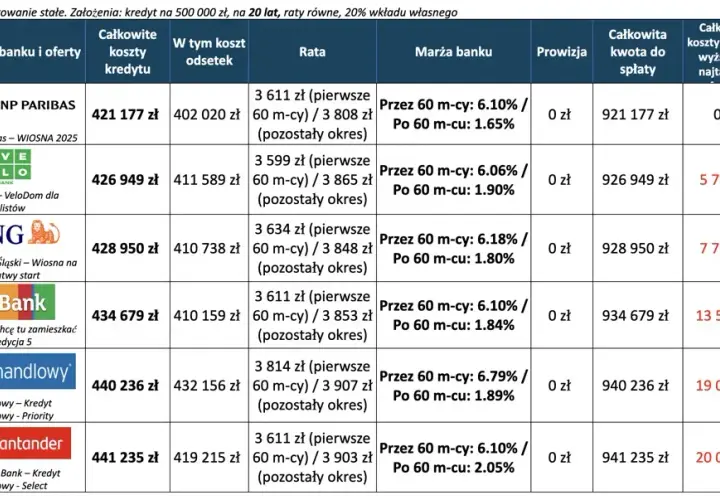Click the "W tym koszt odsetek" column header
The width and height of the screenshot is (720, 500).
[209, 51]
